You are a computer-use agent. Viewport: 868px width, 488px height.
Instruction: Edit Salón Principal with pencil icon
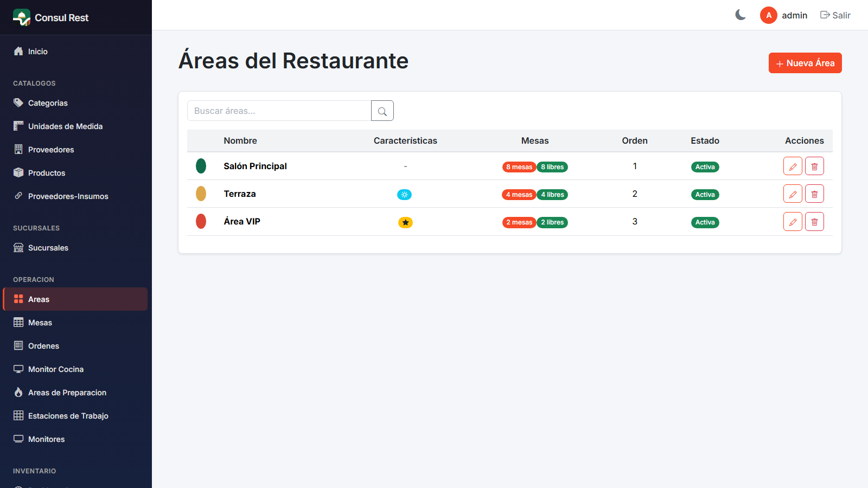(793, 166)
